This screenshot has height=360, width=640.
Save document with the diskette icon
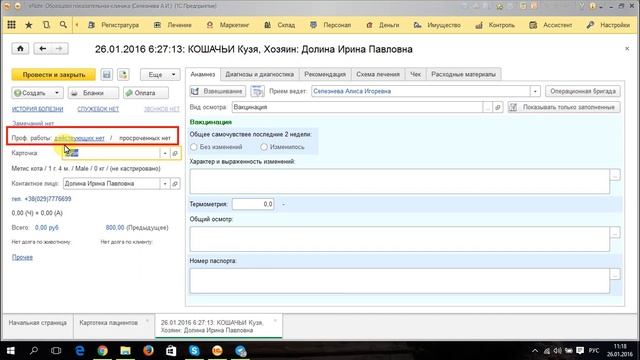pyautogui.click(x=107, y=74)
